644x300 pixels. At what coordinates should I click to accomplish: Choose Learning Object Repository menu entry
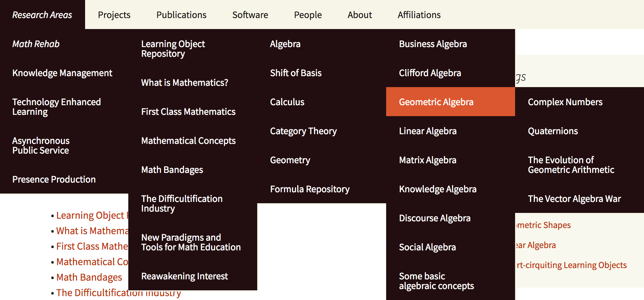click(173, 49)
